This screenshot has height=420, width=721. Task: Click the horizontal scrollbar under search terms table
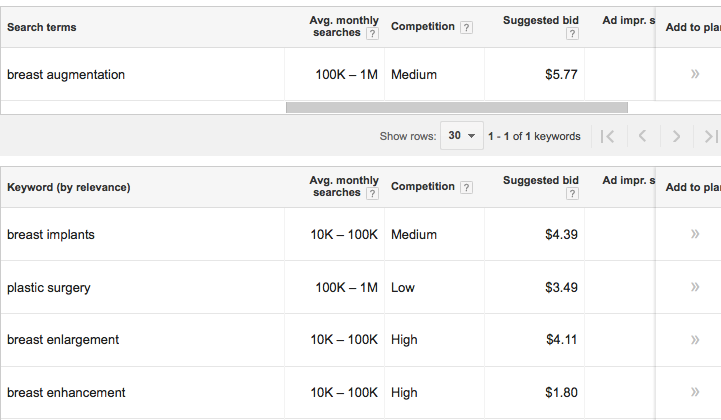point(457,107)
